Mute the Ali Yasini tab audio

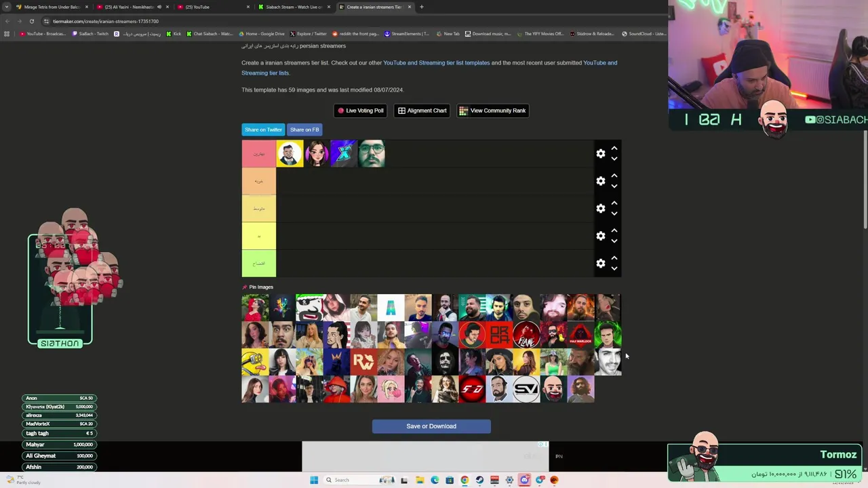tap(159, 7)
